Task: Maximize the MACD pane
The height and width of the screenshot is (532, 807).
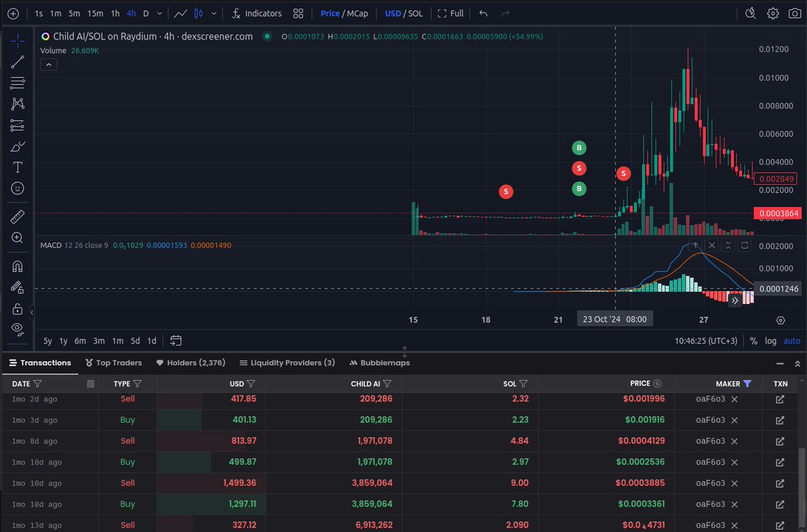Action: coord(745,245)
